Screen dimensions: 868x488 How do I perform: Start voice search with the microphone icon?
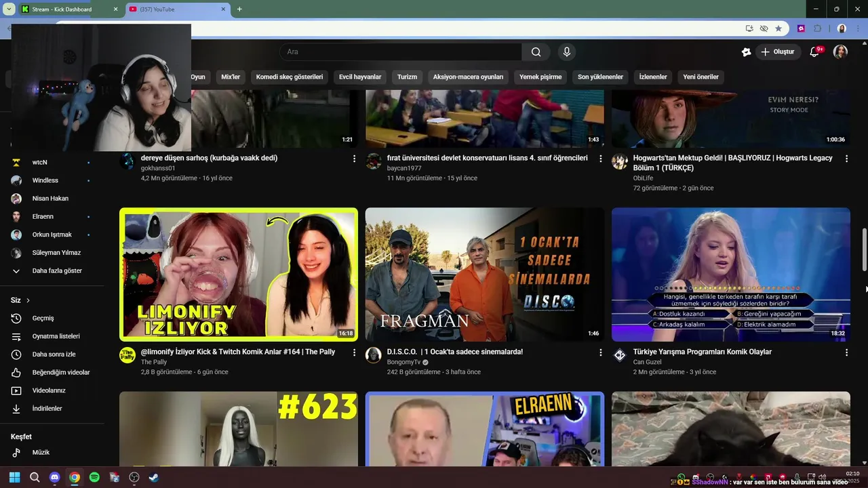(x=567, y=52)
